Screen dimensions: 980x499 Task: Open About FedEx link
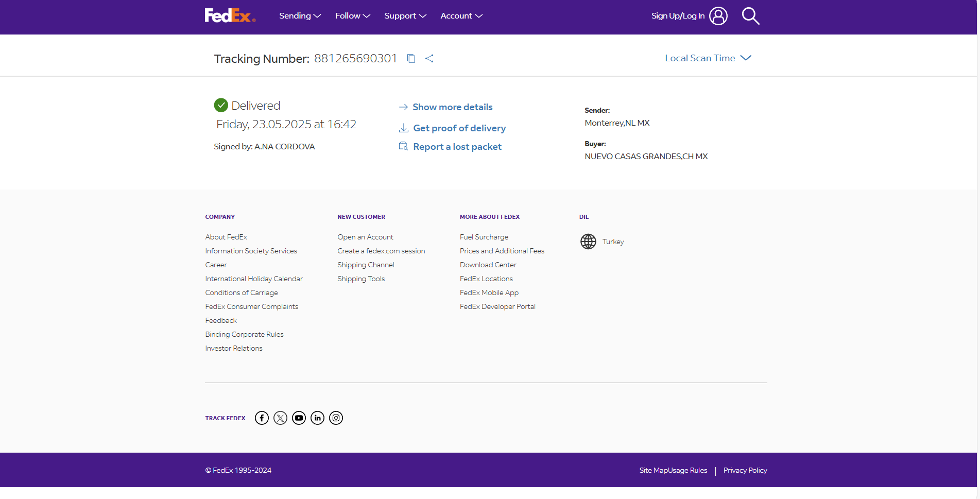(x=226, y=237)
